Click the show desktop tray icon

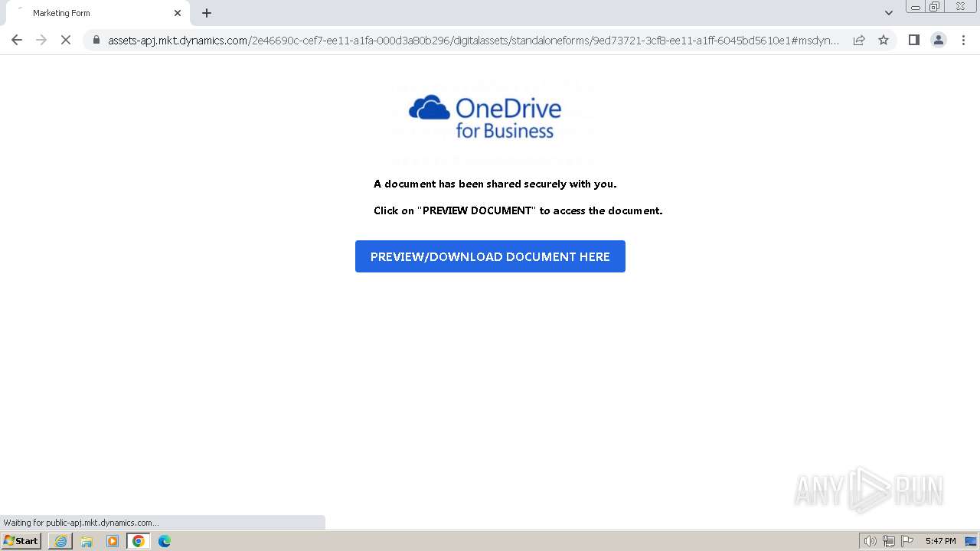click(971, 541)
